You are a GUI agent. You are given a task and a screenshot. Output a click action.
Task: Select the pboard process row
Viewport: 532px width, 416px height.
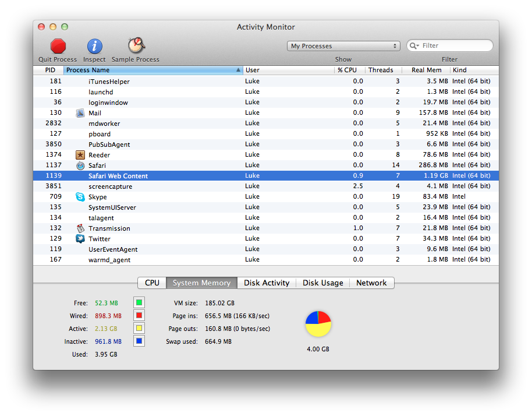266,134
